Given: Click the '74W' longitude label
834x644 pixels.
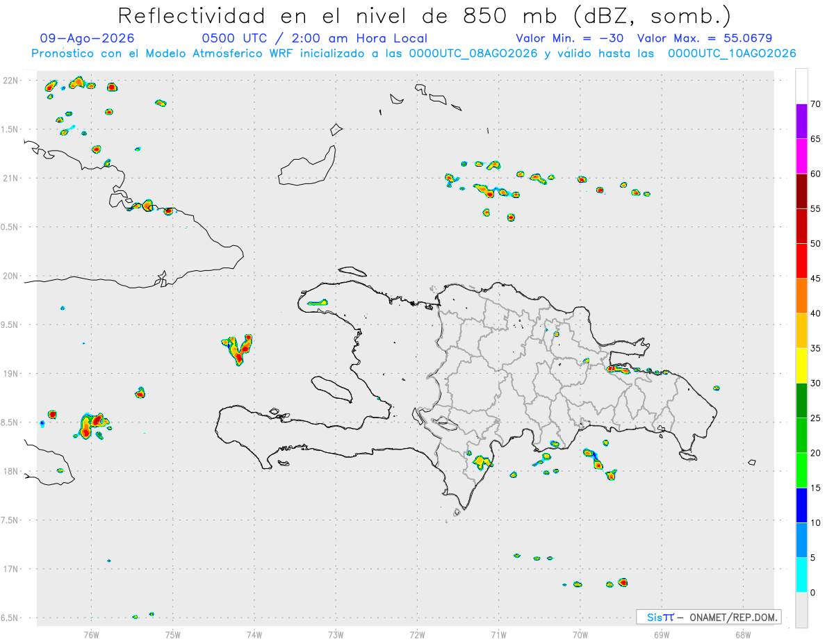Looking at the screenshot, I should pos(254,634).
